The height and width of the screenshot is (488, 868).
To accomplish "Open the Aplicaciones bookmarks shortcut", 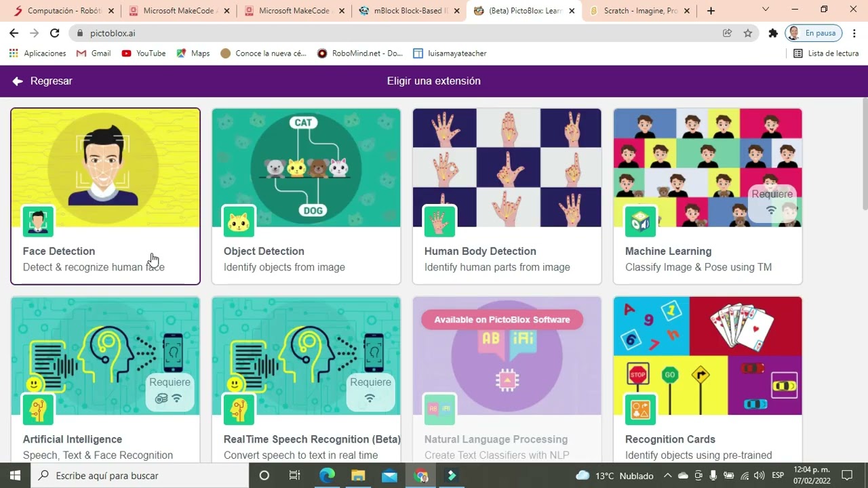I will (x=38, y=54).
